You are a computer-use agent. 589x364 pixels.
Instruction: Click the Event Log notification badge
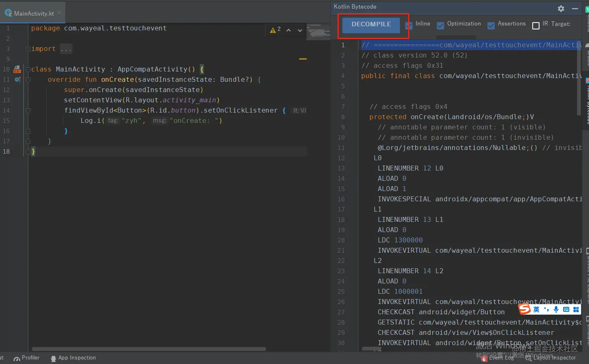click(484, 359)
